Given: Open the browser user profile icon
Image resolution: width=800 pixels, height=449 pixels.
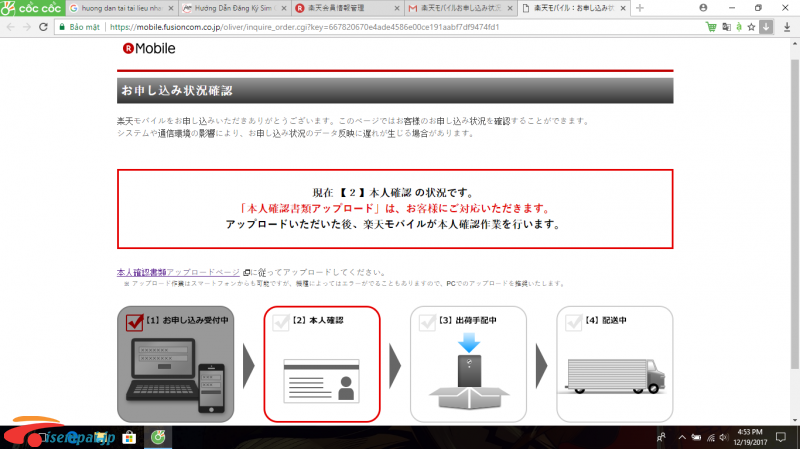Looking at the screenshot, I should 703,8.
